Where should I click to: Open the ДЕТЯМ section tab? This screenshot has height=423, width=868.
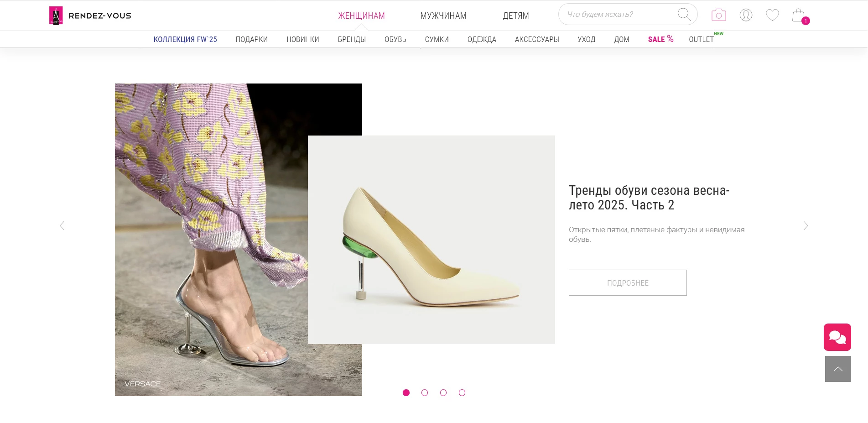[x=515, y=16]
